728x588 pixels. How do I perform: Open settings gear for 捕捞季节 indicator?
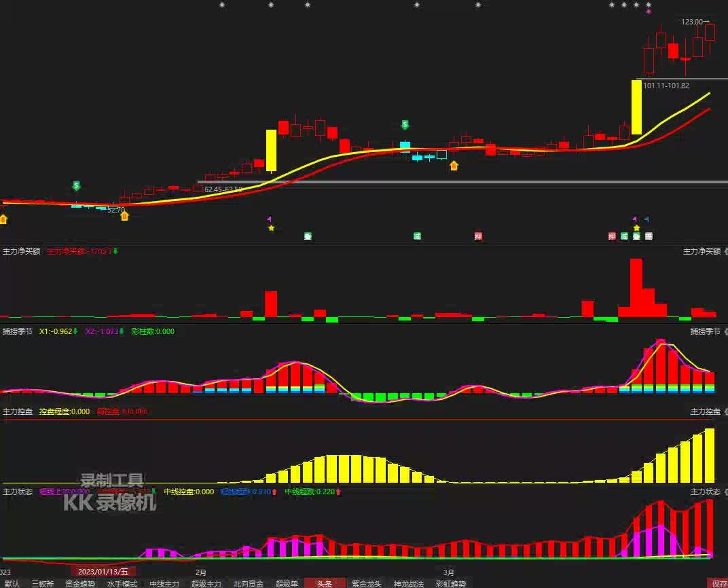pos(725,331)
